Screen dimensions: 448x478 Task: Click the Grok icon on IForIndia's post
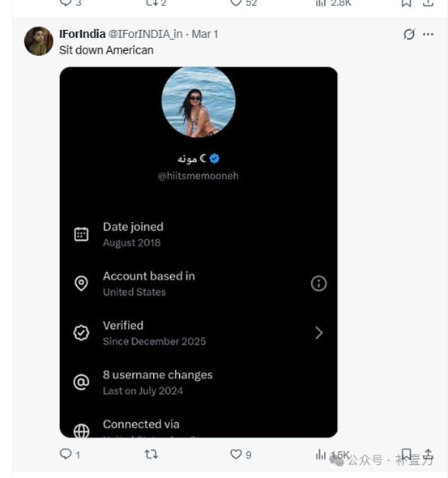(x=409, y=34)
